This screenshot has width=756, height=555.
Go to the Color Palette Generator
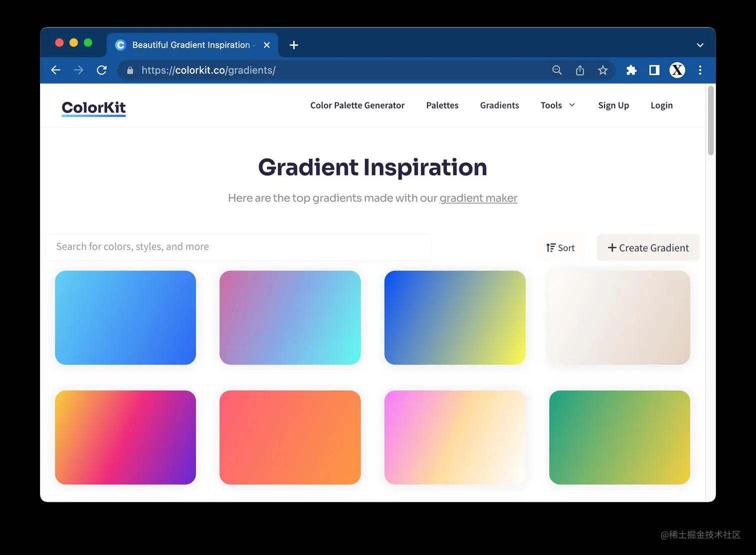point(357,105)
